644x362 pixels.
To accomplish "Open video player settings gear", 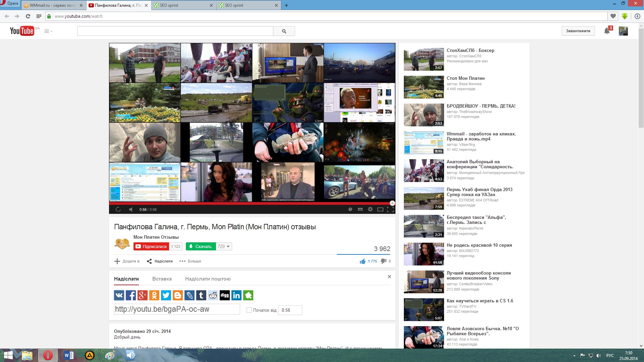I will (370, 209).
